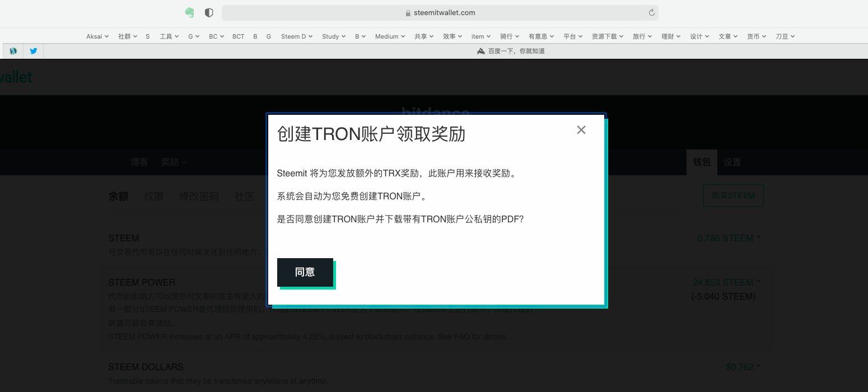Expand the item bookmarks folder

point(481,36)
